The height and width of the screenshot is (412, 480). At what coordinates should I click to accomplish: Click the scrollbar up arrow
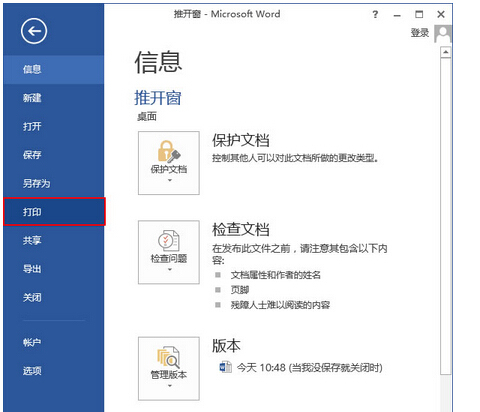click(x=446, y=53)
